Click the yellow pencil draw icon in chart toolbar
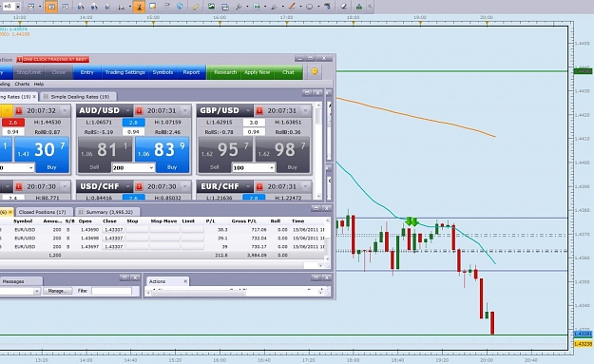This screenshot has width=594, height=364. coord(196,7)
